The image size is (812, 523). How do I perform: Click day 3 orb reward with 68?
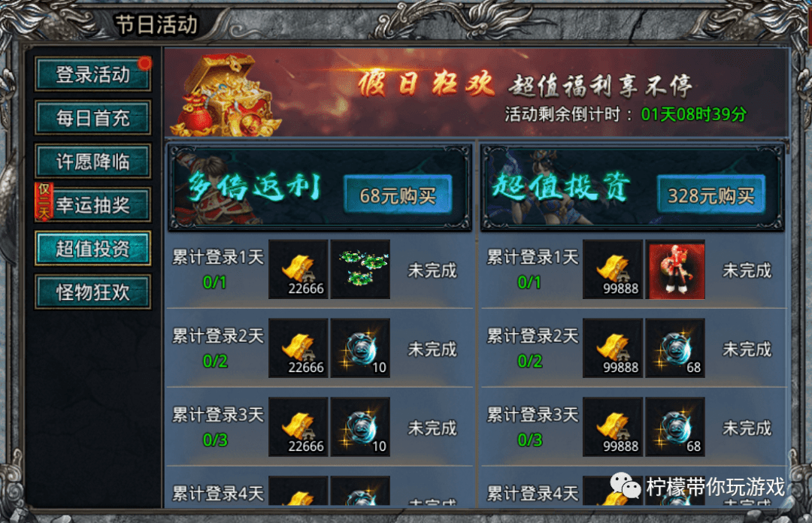click(675, 427)
